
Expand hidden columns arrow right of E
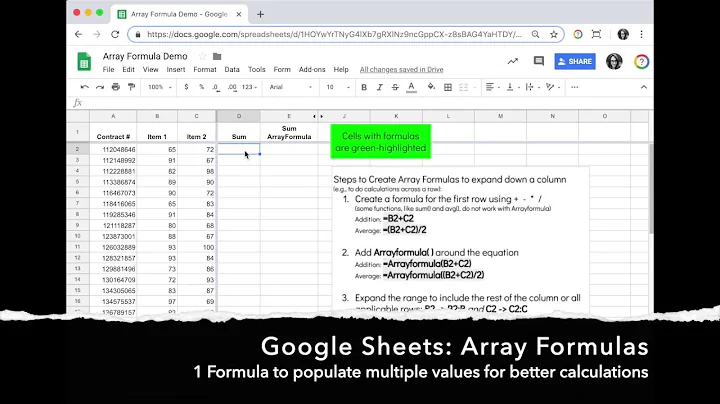[x=321, y=116]
